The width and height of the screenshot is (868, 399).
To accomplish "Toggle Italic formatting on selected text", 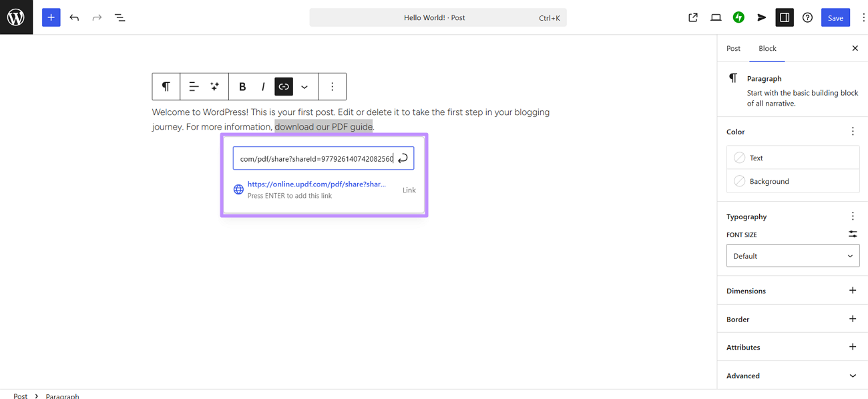I will click(x=263, y=86).
